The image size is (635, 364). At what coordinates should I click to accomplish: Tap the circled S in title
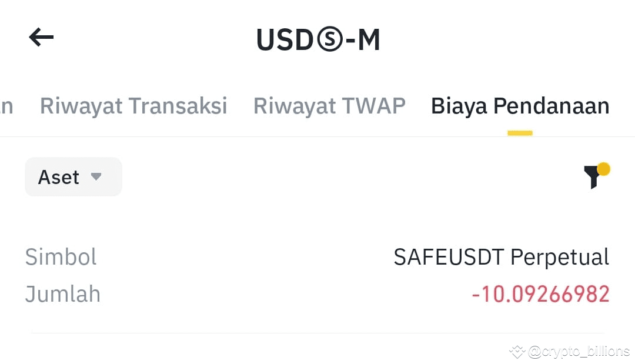pyautogui.click(x=330, y=39)
